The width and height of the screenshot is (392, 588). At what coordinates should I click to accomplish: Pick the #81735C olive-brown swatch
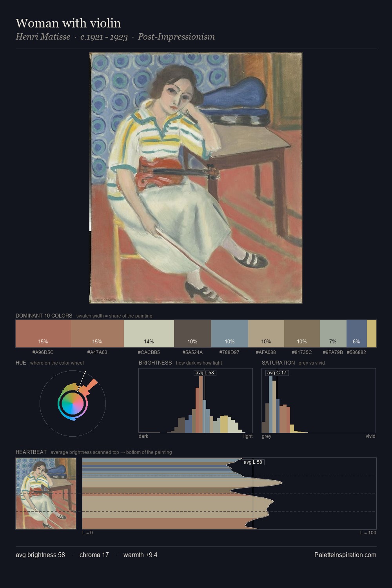302,334
